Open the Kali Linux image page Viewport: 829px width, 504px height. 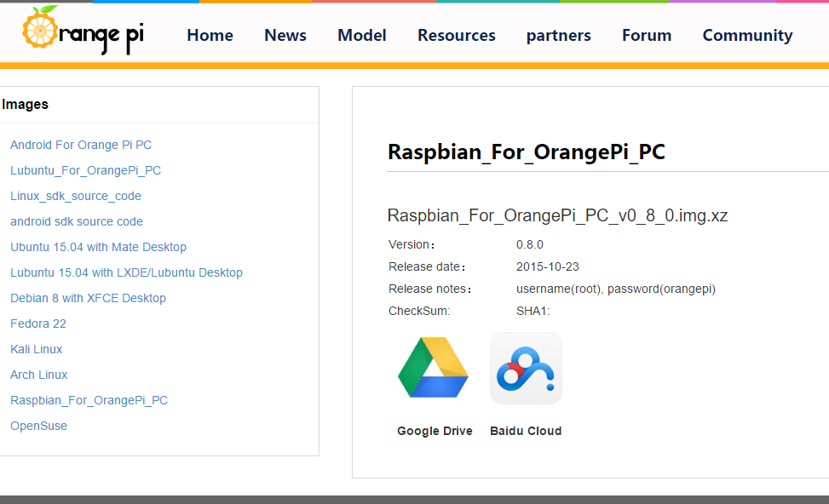pyautogui.click(x=36, y=349)
